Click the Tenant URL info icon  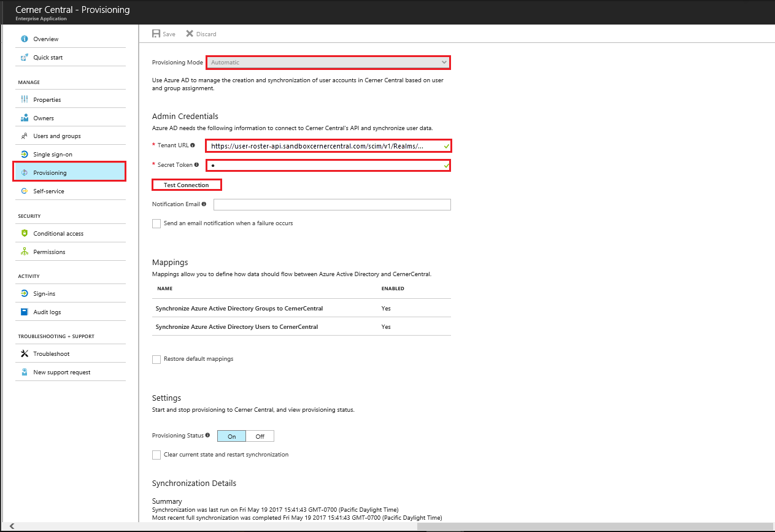(193, 145)
